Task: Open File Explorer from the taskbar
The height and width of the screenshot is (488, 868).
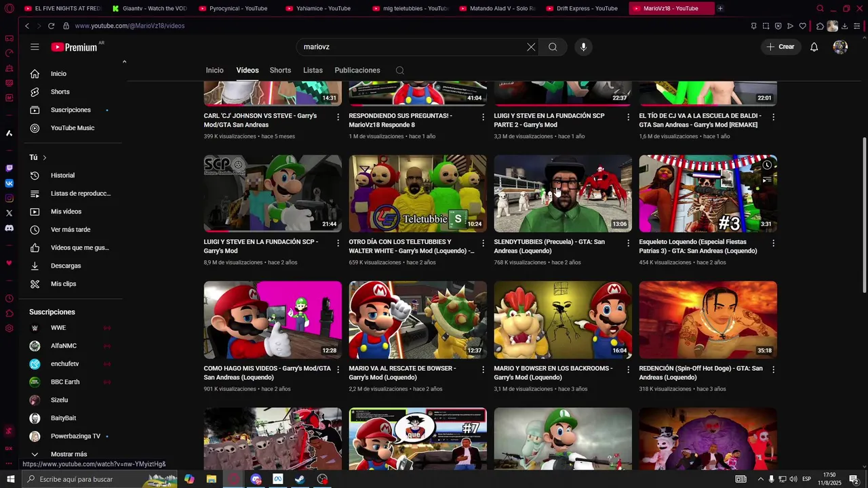Action: click(x=211, y=479)
